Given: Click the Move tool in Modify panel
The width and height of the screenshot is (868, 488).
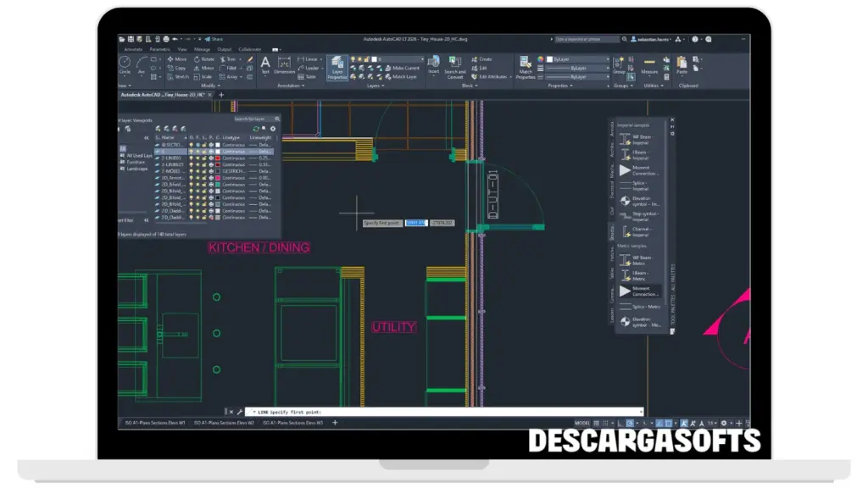Looking at the screenshot, I should 177,59.
